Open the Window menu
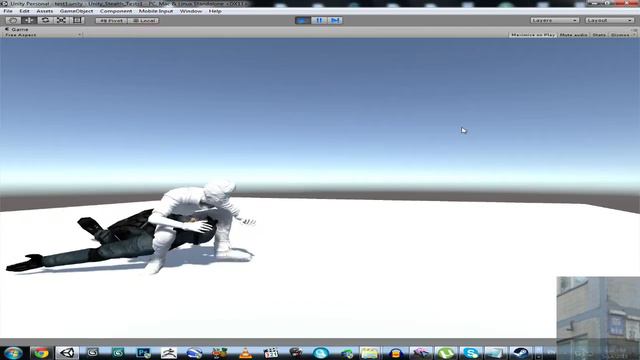The image size is (640, 360). click(191, 11)
